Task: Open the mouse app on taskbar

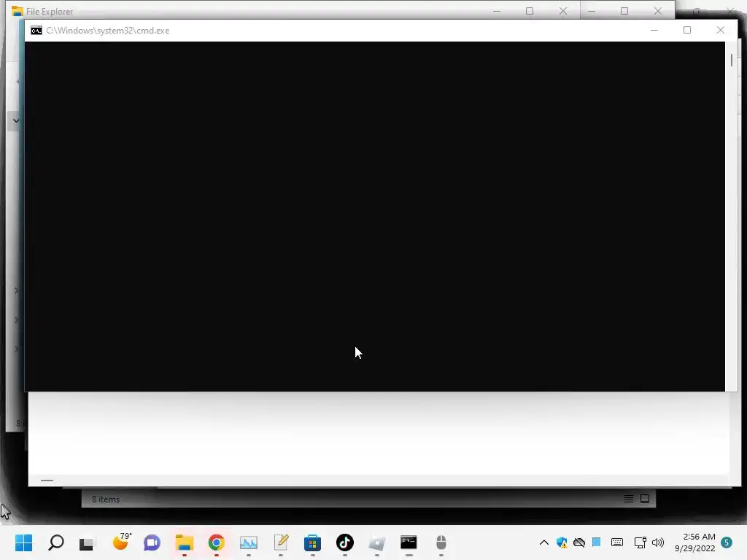Action: pyautogui.click(x=441, y=542)
